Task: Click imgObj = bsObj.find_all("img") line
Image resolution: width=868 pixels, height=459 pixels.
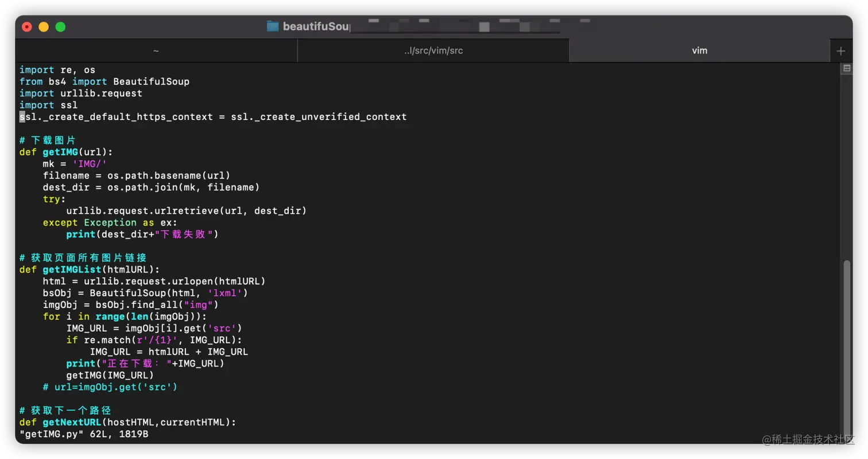Action: [131, 305]
